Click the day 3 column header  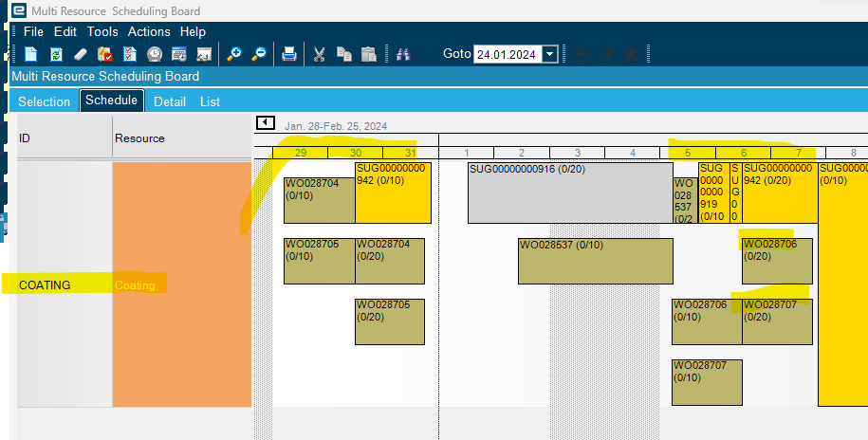(x=578, y=153)
